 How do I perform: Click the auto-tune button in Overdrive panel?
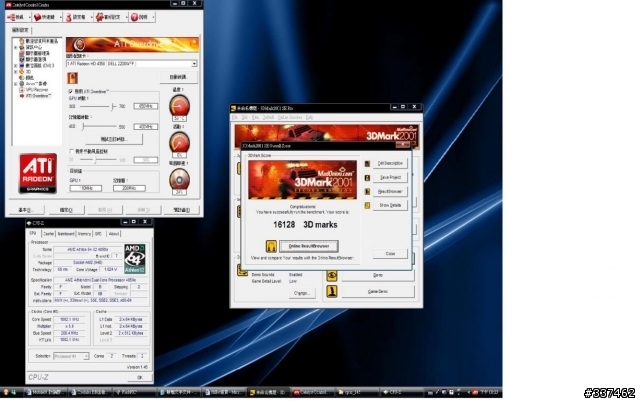[x=178, y=77]
